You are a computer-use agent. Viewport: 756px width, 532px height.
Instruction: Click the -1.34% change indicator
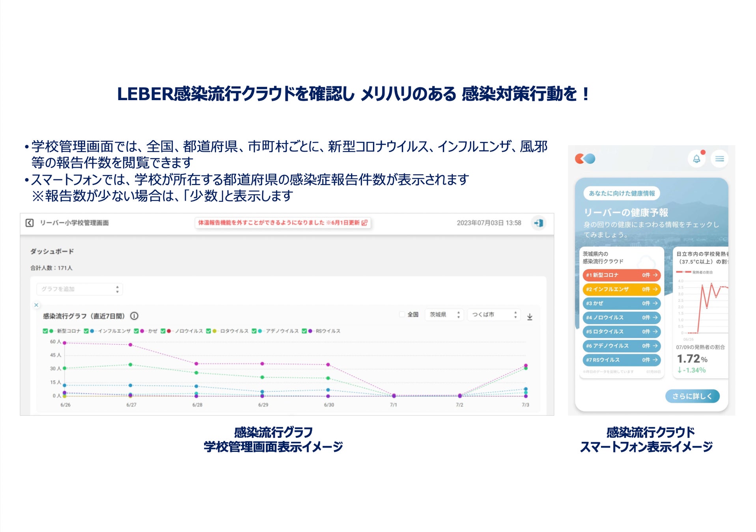tap(691, 370)
